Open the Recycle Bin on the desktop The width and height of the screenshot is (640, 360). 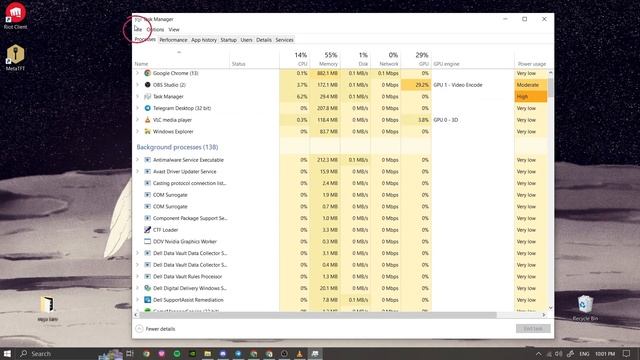585,308
